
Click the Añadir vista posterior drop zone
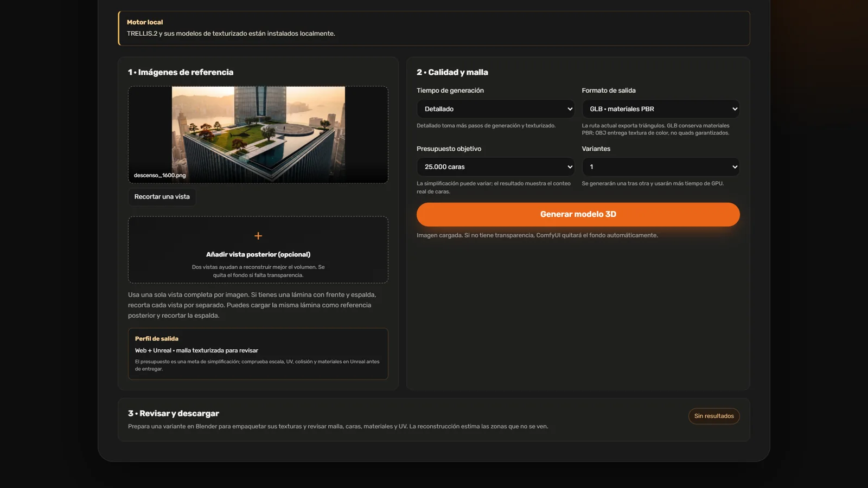click(258, 250)
